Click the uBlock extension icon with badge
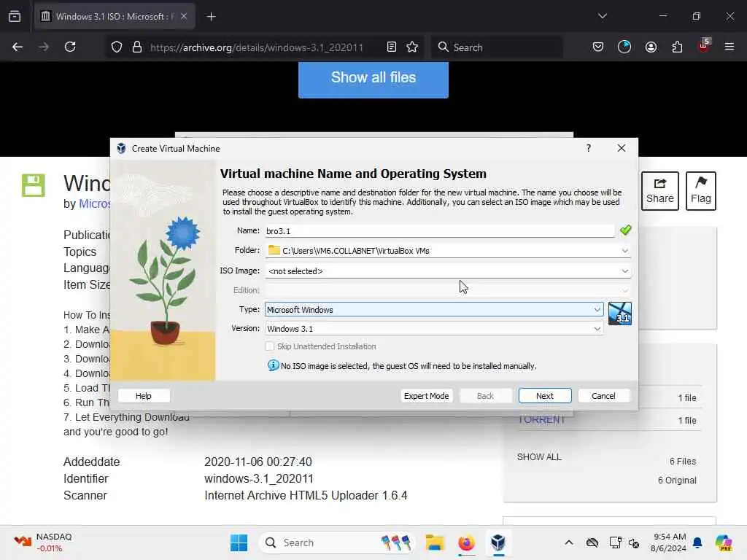The width and height of the screenshot is (747, 560). (704, 46)
